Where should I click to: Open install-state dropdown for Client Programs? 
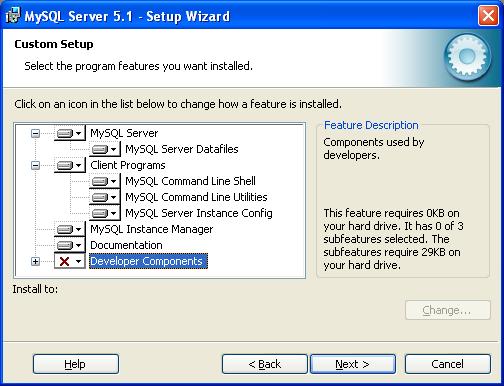click(69, 165)
